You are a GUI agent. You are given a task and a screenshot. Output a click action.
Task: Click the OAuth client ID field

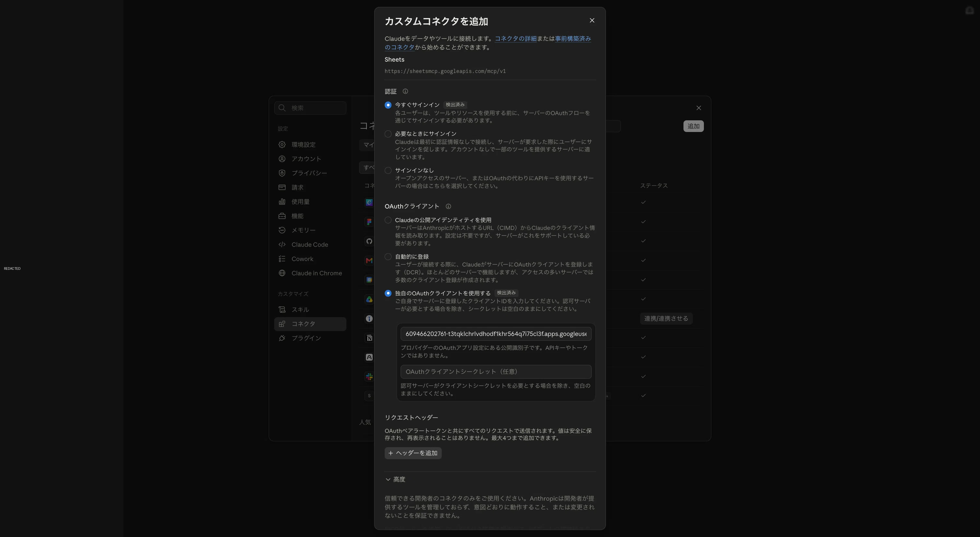[x=496, y=334]
